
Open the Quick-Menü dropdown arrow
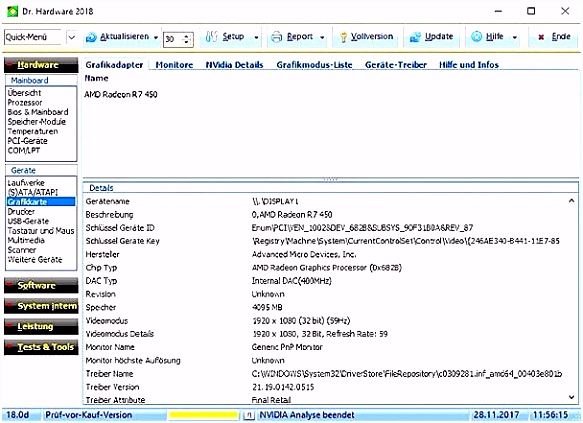tap(72, 37)
